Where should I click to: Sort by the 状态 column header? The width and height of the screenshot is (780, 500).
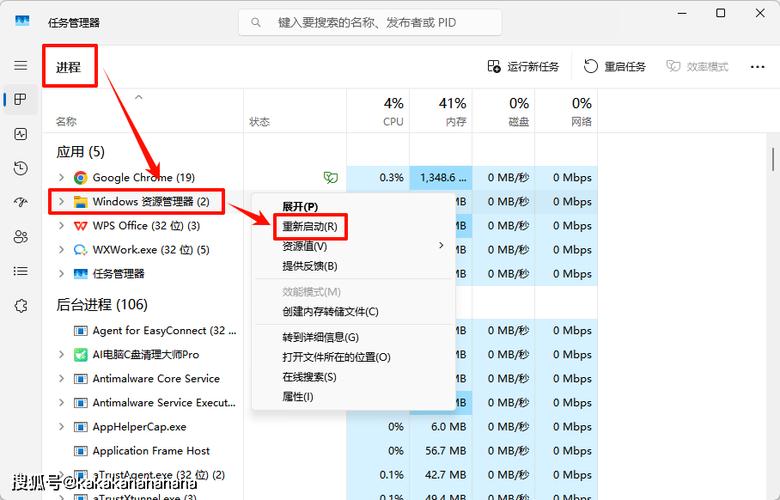pyautogui.click(x=295, y=111)
